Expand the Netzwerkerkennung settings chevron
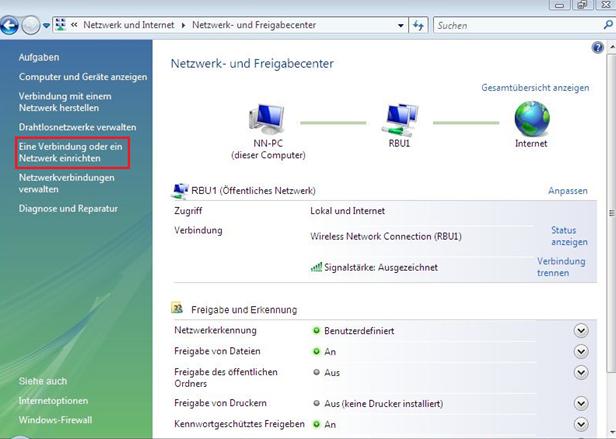 click(581, 331)
